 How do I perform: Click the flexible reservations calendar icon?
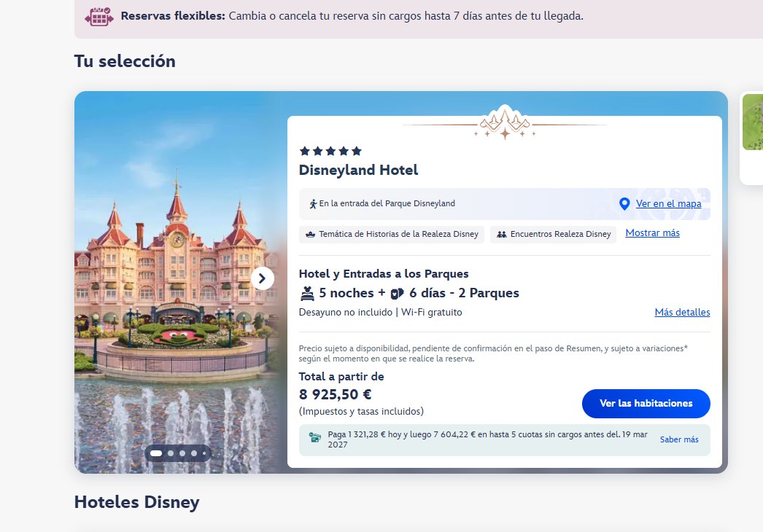(98, 17)
